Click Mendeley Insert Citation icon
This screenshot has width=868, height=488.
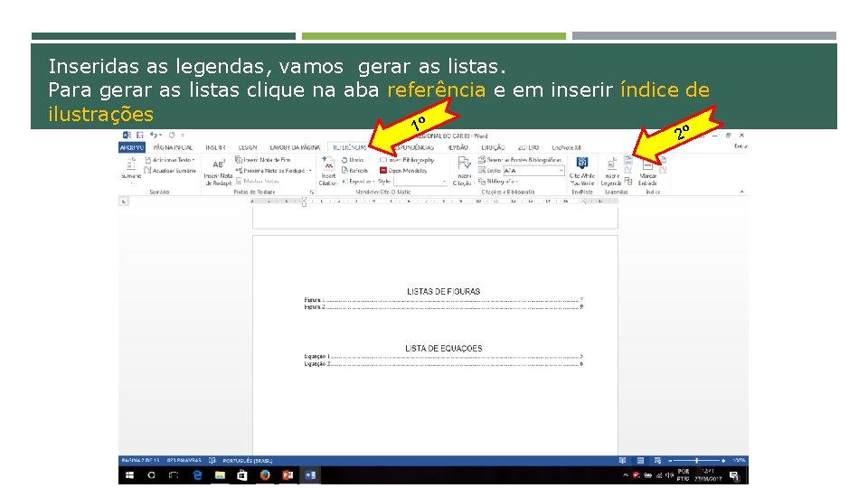(x=328, y=164)
